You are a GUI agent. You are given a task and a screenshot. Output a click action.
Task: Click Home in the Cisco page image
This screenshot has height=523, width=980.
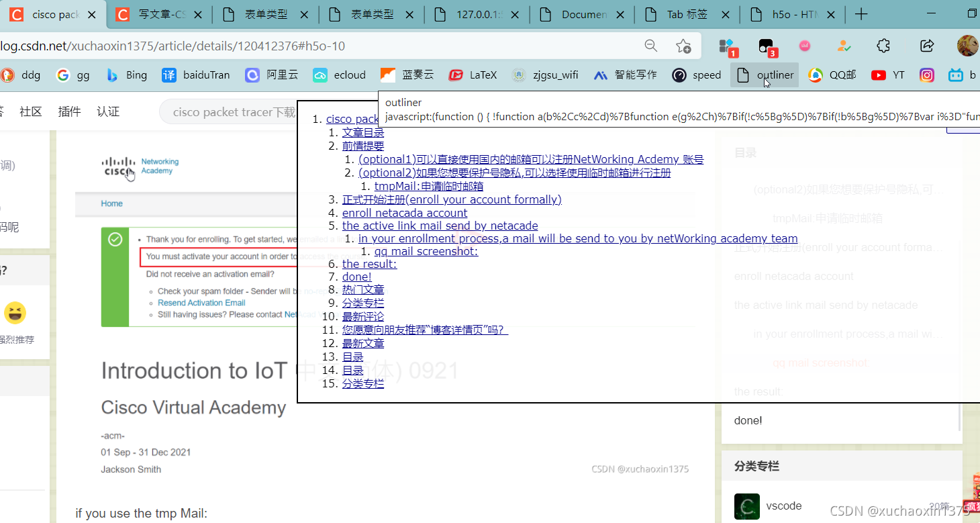point(112,203)
